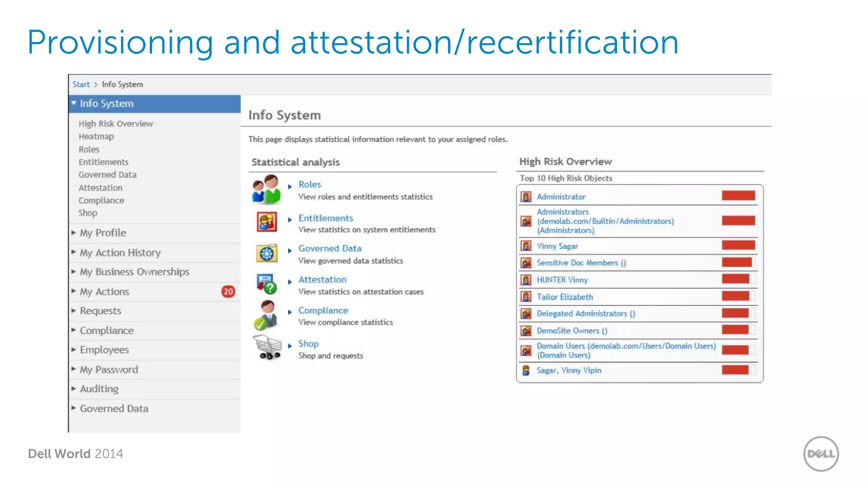Open the Tailor Elizabeth entry
868x488 pixels.
(x=565, y=297)
